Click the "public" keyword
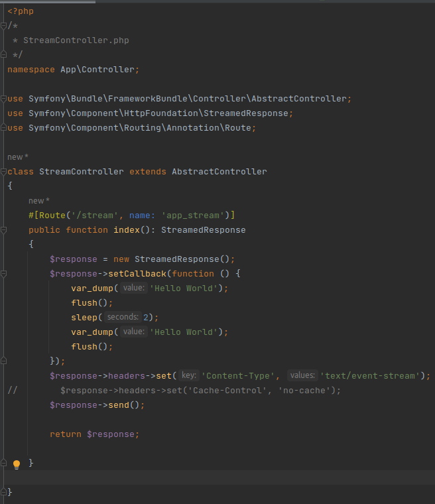This screenshot has width=435, height=504. click(x=44, y=230)
